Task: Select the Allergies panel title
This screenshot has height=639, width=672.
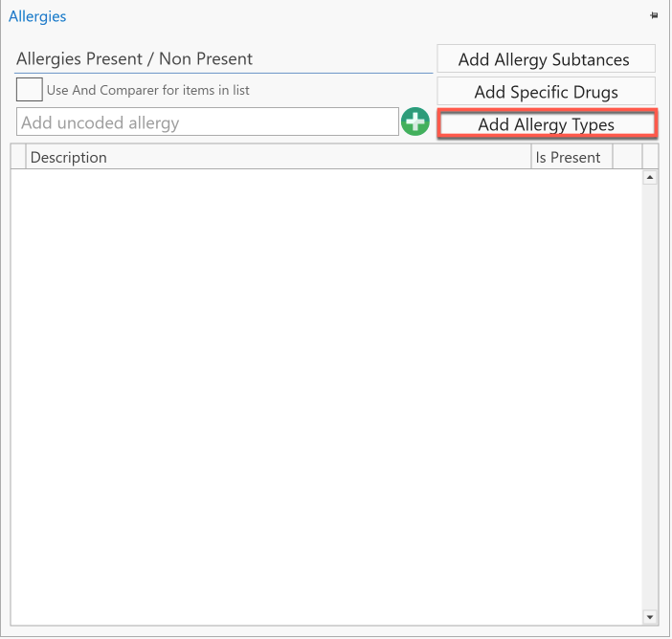Action: 37,16
